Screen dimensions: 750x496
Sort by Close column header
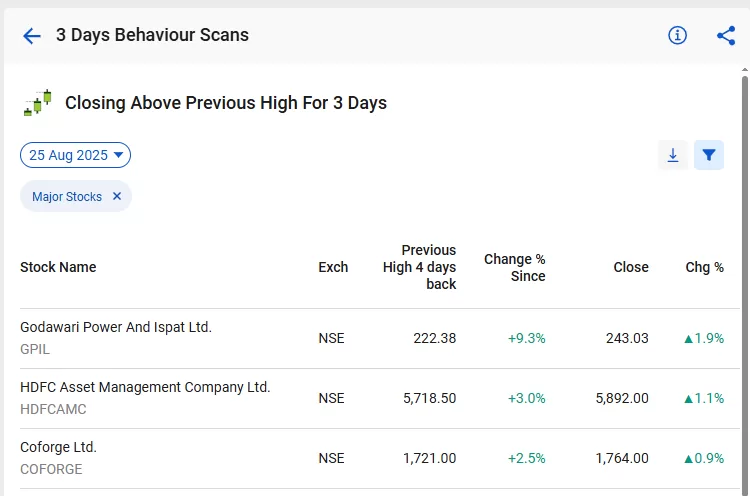631,267
